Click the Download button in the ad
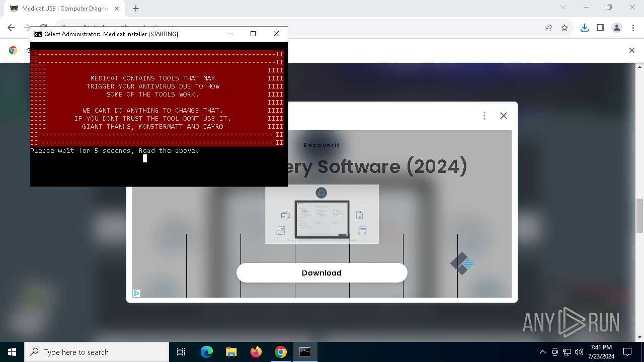This screenshot has height=362, width=644. coord(321,273)
